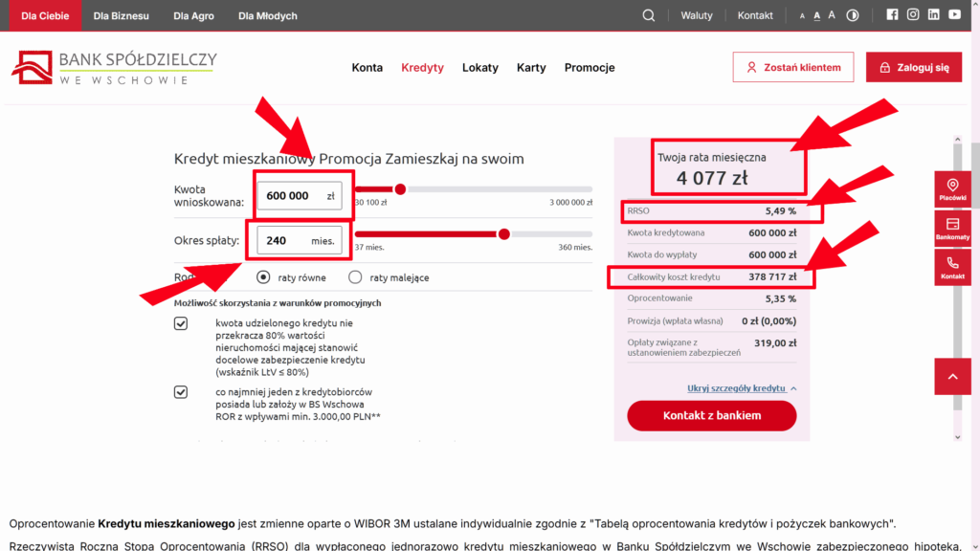This screenshot has height=551, width=980.
Task: Switch to Dla Młodych tab
Action: 268,15
